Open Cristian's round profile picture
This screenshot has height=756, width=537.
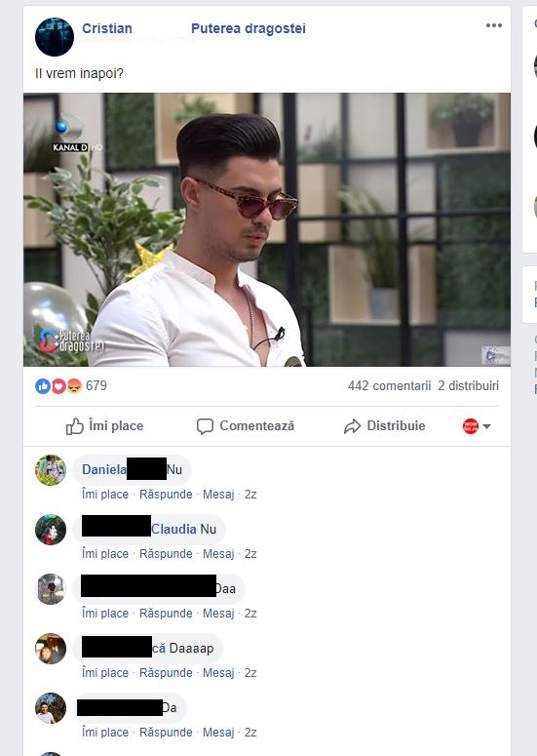coord(55,37)
